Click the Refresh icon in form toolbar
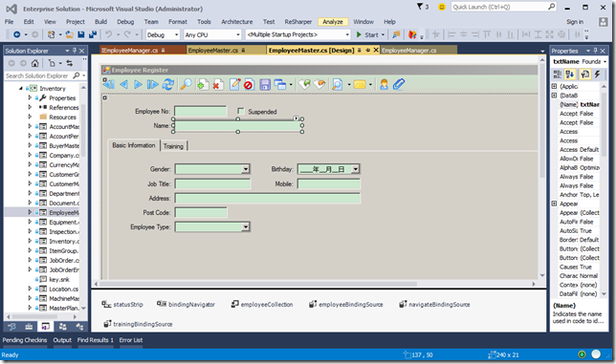Image resolution: width=616 pixels, height=364 pixels. click(168, 84)
